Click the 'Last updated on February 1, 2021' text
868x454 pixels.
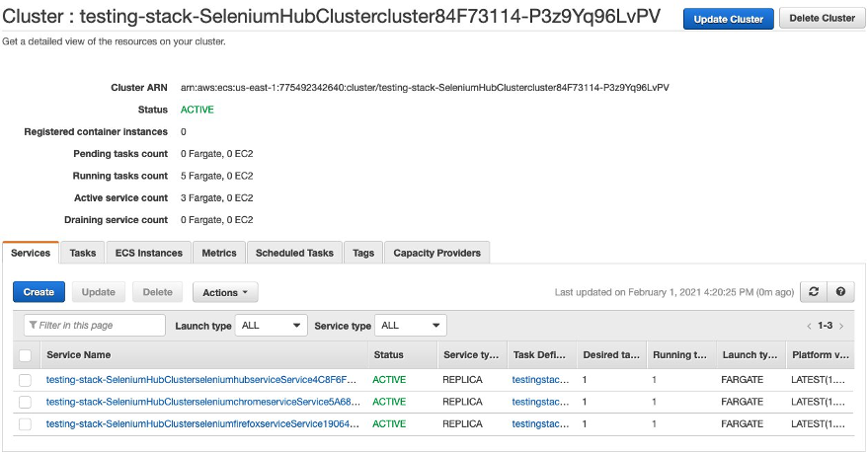click(x=674, y=292)
